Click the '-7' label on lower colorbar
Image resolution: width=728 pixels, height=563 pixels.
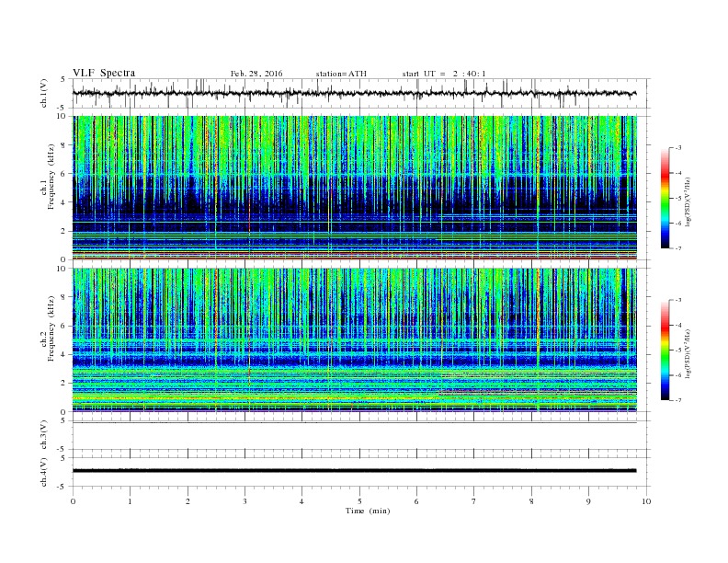tap(678, 400)
